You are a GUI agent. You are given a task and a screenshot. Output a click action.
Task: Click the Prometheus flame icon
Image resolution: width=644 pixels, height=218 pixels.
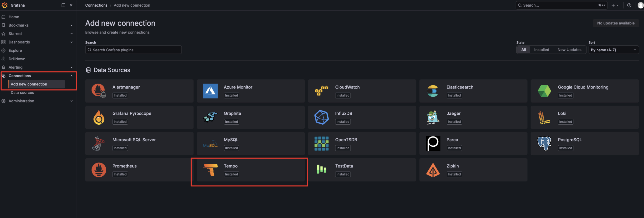(99, 170)
